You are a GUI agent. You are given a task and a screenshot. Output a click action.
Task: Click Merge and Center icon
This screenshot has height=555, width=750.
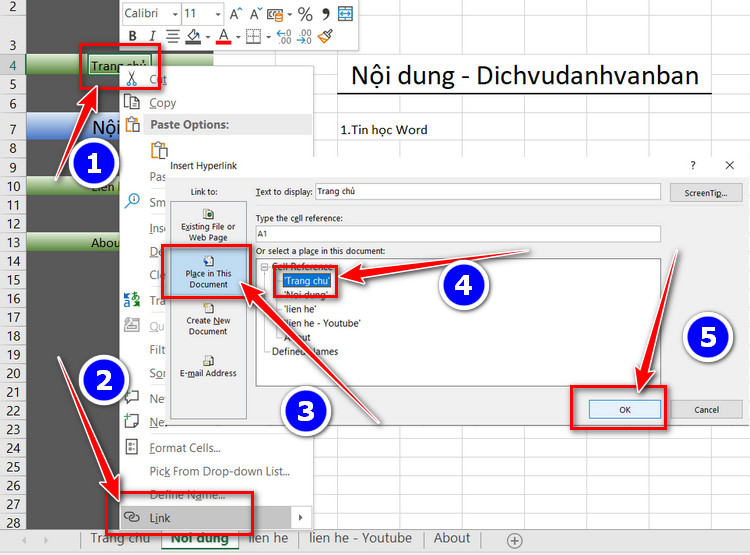click(x=345, y=14)
